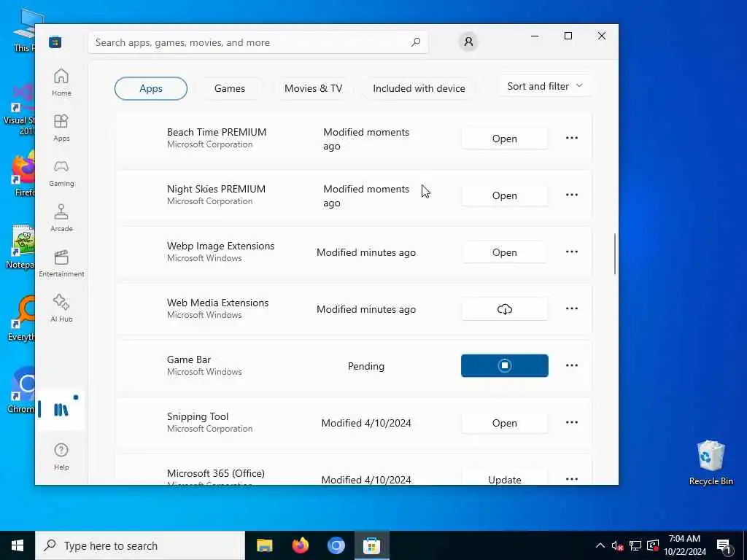Open more options for Snipping Tool
This screenshot has width=747, height=560.
[572, 422]
